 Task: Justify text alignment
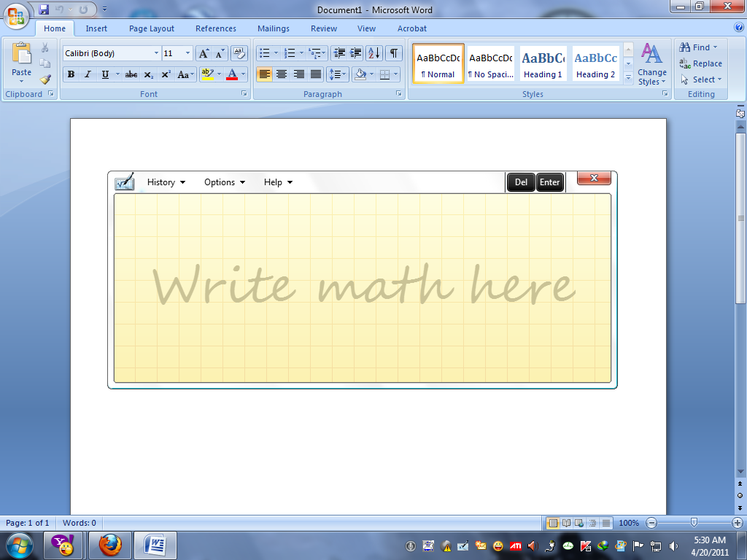click(316, 74)
